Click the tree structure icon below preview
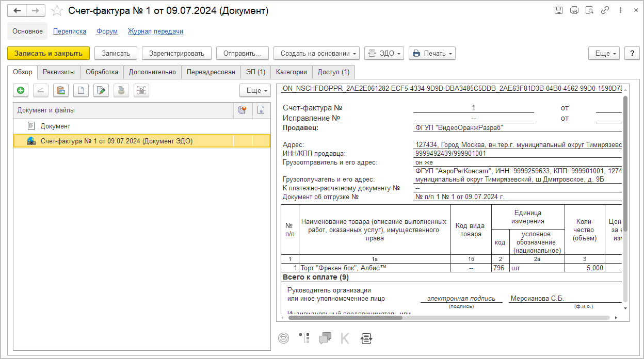Viewport: 644px width, 359px height. [x=304, y=338]
